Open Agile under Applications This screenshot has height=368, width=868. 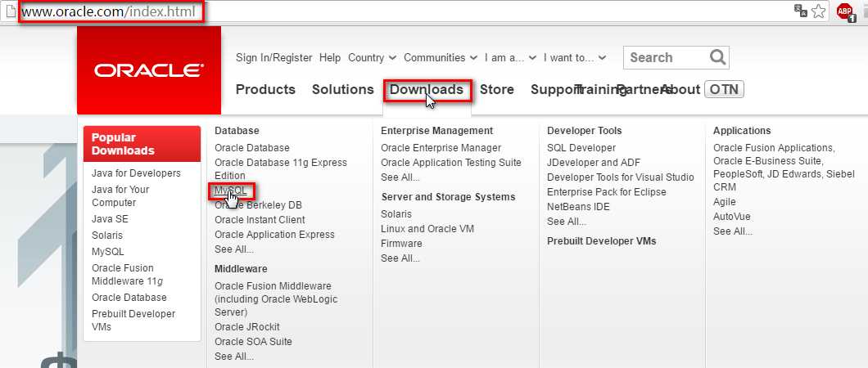pos(724,202)
